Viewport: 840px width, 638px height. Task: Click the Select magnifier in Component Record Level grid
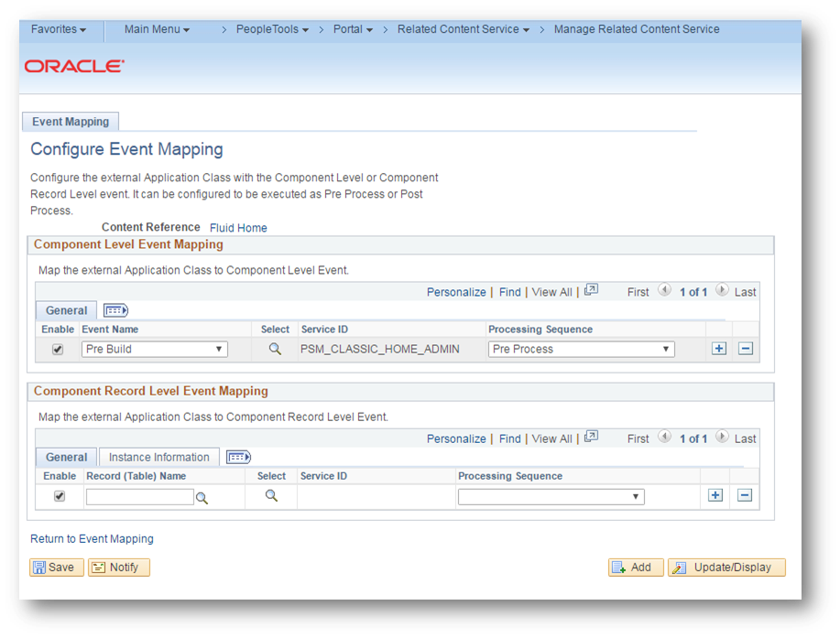pos(271,495)
